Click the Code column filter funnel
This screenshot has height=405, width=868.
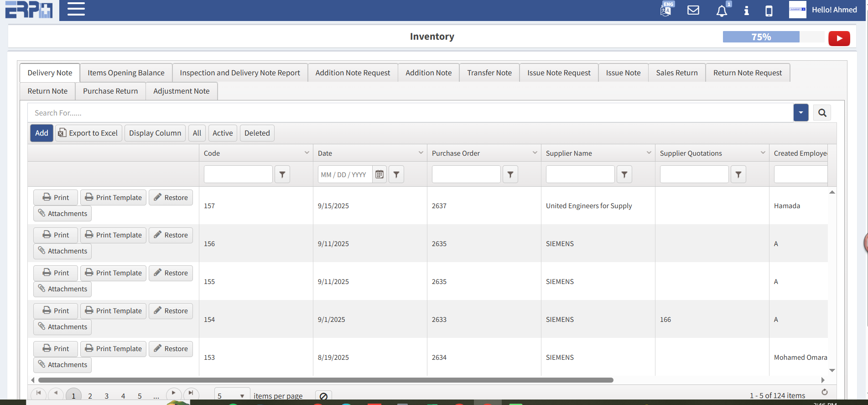click(282, 174)
